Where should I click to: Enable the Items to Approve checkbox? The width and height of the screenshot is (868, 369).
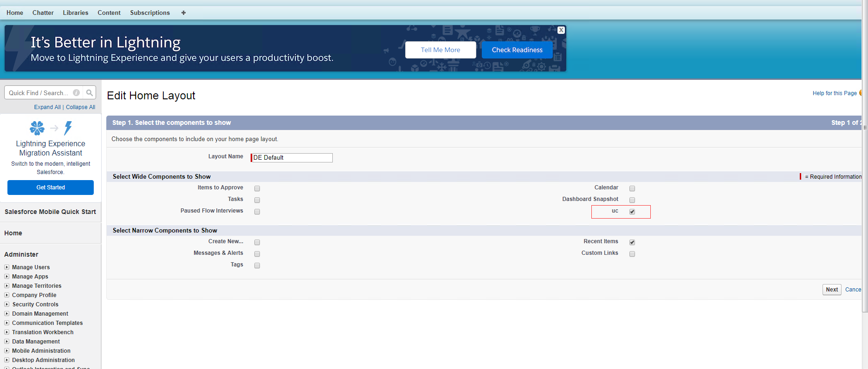click(x=257, y=188)
